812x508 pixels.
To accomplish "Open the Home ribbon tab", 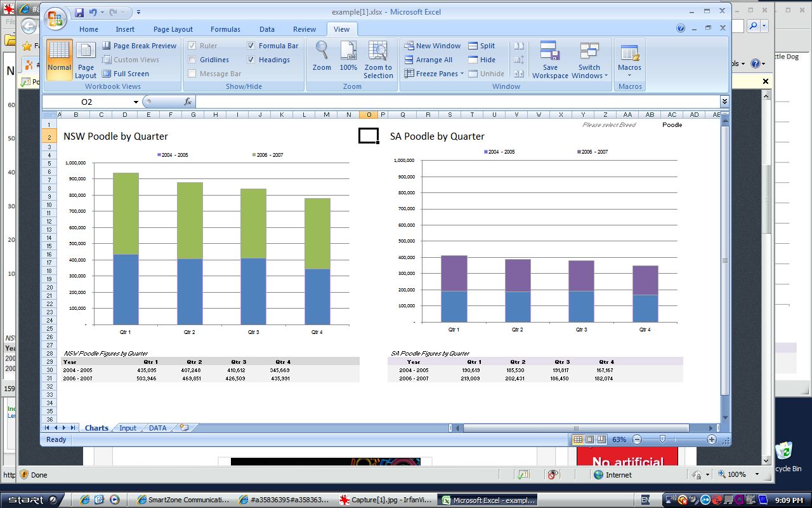I will 89,29.
